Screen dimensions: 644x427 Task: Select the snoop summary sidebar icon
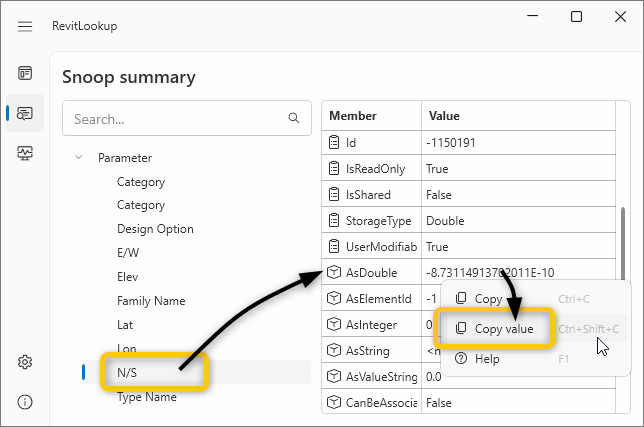25,113
